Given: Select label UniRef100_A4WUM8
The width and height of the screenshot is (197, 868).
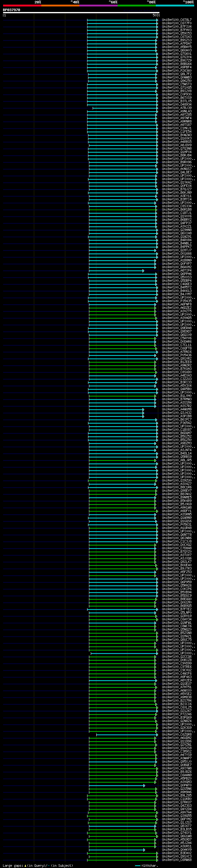Looking at the screenshot, I should 176,410.
